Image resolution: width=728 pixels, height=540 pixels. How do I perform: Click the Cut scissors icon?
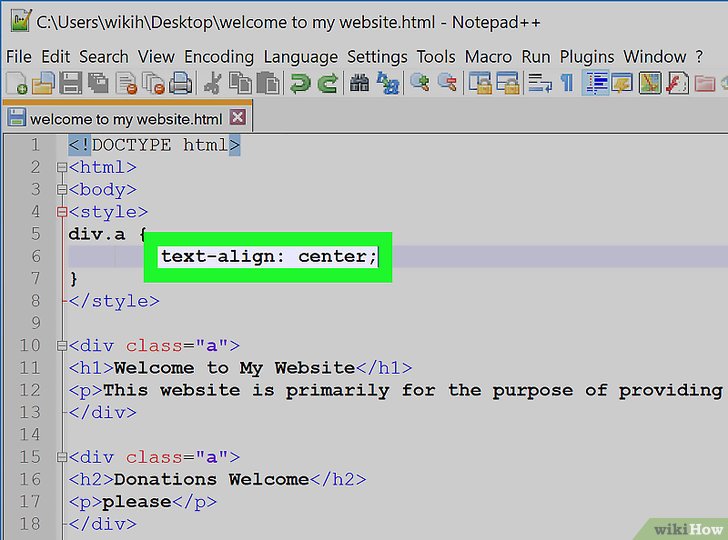tap(213, 84)
